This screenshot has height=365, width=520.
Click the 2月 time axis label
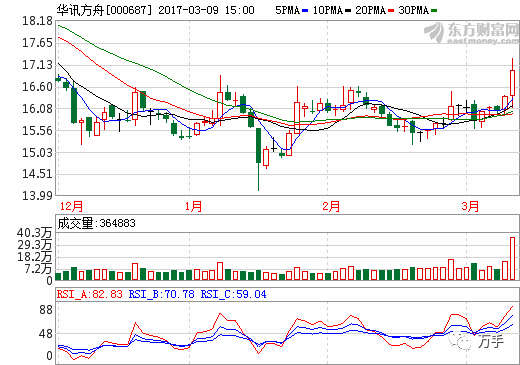point(331,206)
